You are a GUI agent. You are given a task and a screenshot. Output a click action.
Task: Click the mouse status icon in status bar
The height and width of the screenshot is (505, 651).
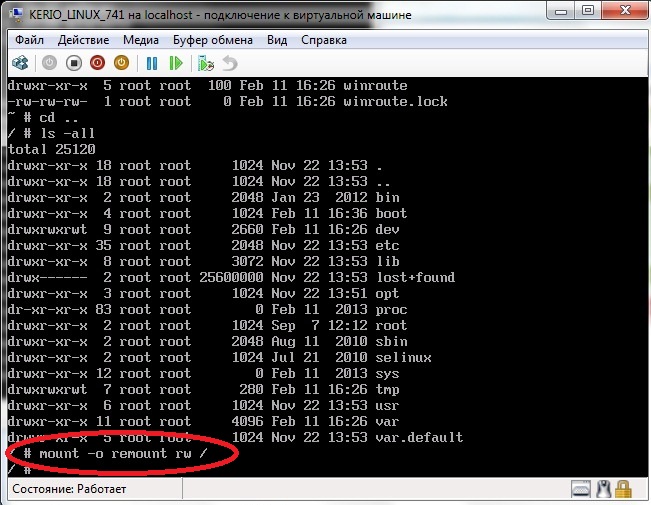[x=603, y=489]
